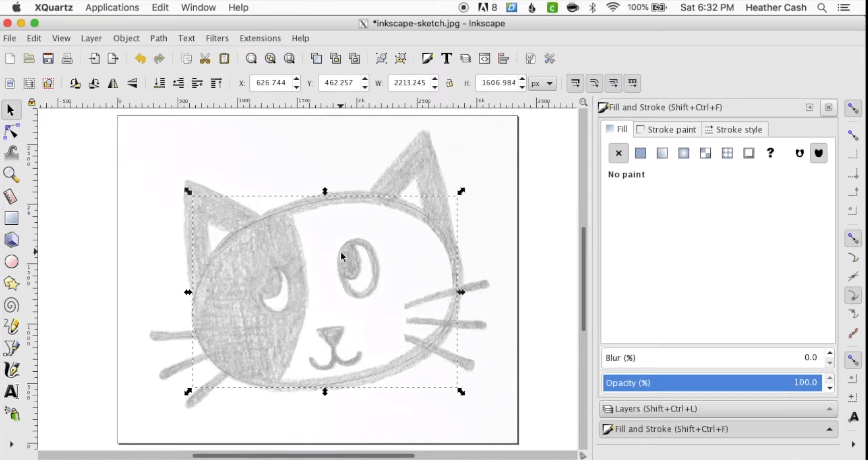Open Align and Distribute icon
The width and height of the screenshot is (868, 460).
504,59
